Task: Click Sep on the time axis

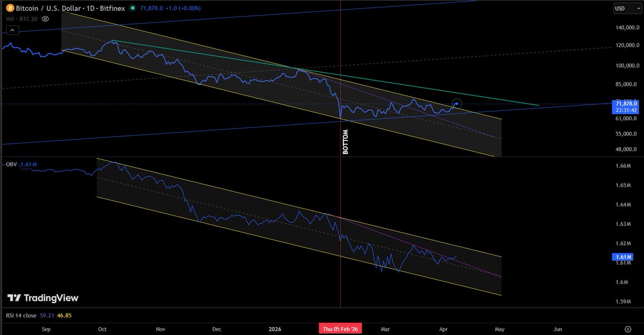Action: tap(45, 329)
